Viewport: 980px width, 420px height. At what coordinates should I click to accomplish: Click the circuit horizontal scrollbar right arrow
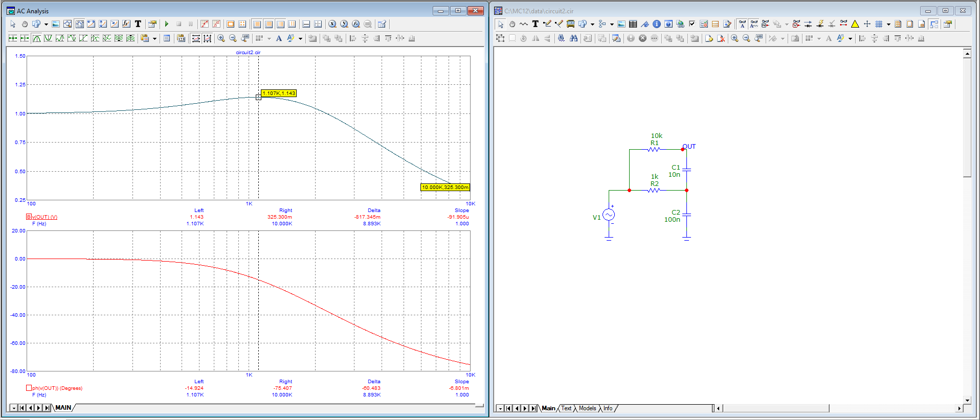[x=959, y=408]
